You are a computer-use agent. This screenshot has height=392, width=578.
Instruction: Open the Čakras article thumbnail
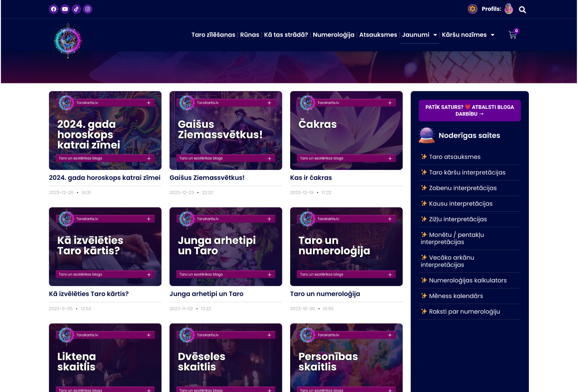(346, 130)
